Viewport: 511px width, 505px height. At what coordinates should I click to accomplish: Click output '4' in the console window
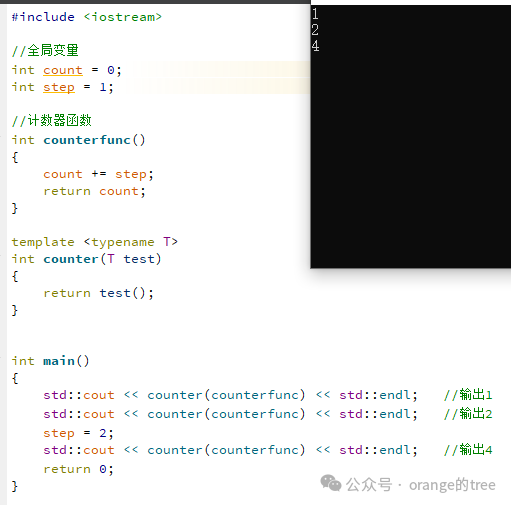[316, 46]
